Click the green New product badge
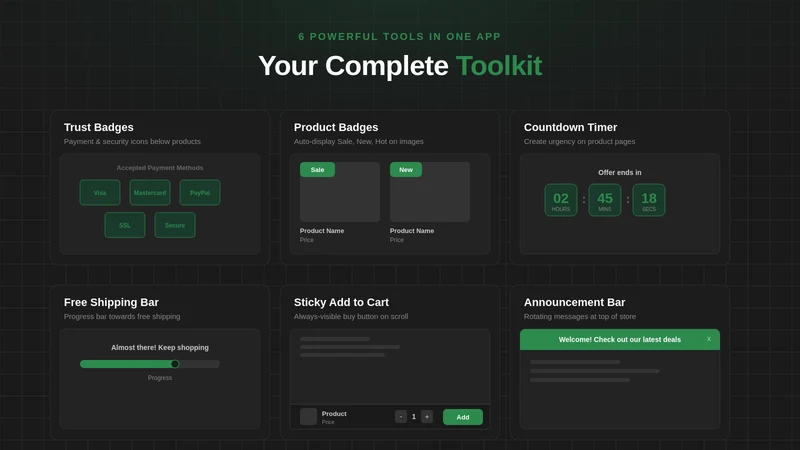 click(x=406, y=169)
